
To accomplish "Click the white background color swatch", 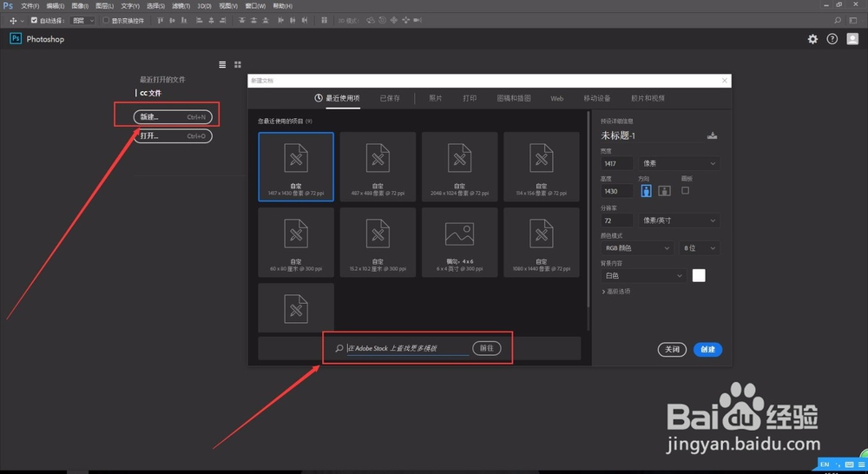I will pos(699,276).
